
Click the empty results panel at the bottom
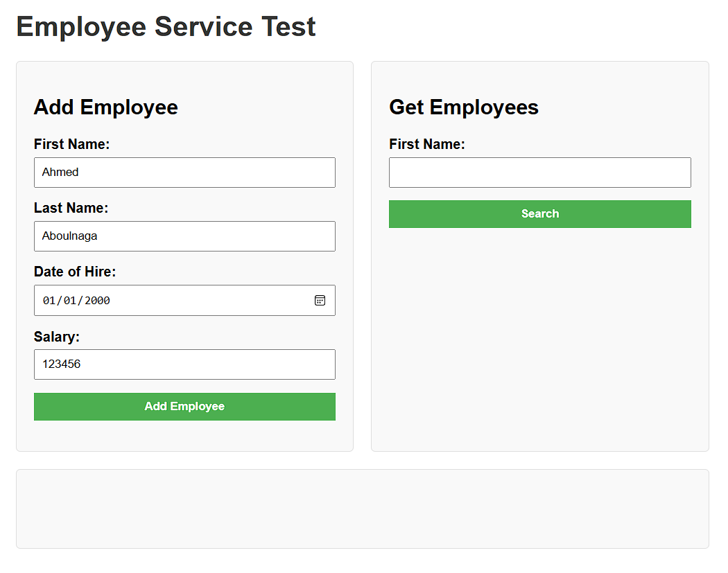point(363,509)
